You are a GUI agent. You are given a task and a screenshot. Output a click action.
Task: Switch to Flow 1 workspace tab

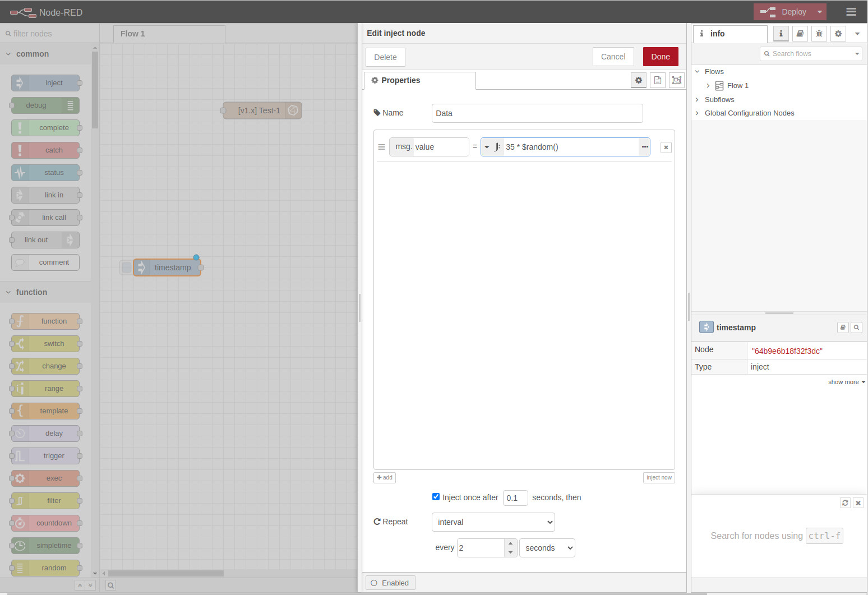tap(169, 34)
